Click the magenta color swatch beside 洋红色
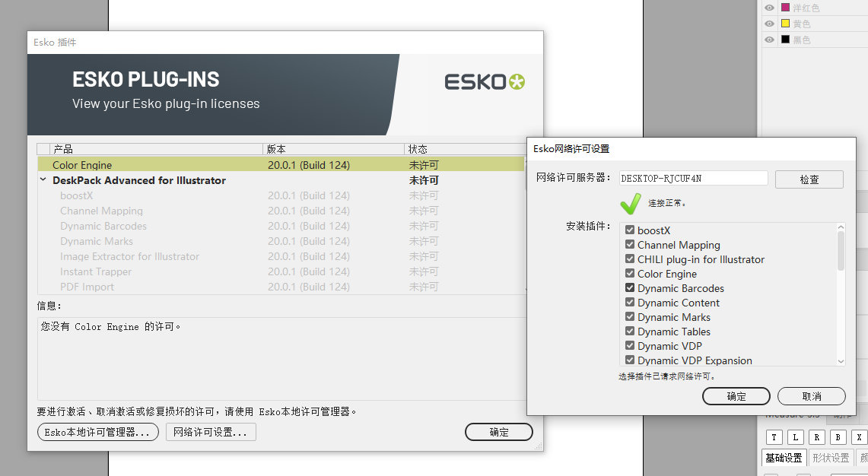Screen dimensions: 868x476 click(x=785, y=8)
